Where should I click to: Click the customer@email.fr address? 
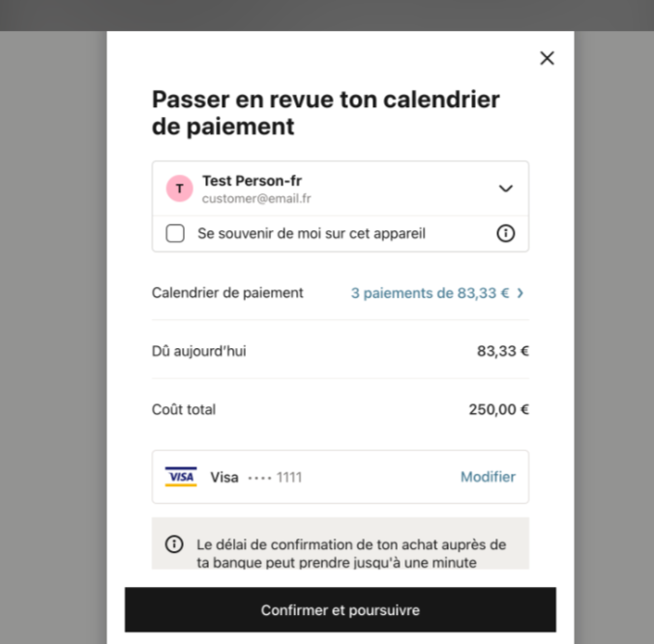(x=256, y=198)
